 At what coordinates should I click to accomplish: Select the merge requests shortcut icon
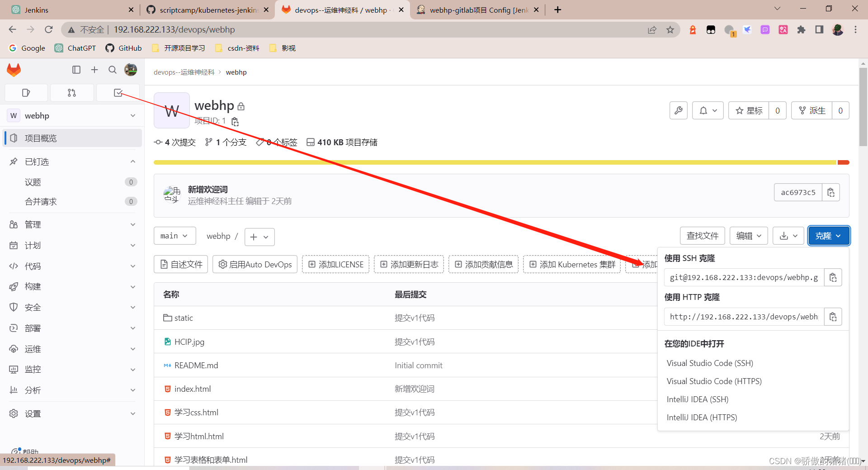pos(72,92)
